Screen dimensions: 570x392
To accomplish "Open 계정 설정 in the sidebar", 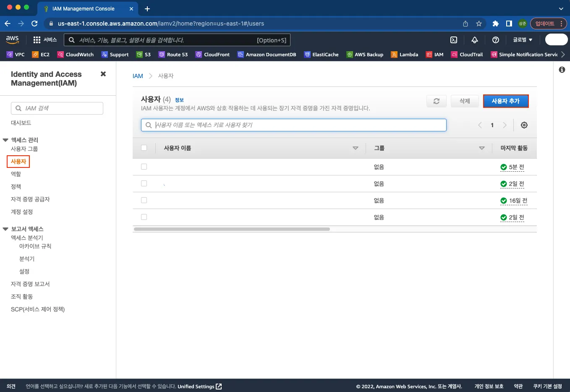I will point(22,212).
